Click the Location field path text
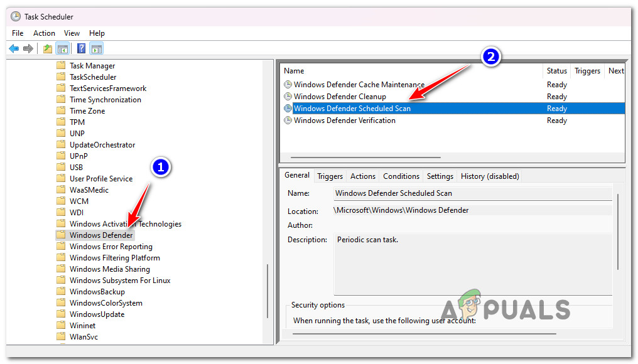 click(x=401, y=210)
